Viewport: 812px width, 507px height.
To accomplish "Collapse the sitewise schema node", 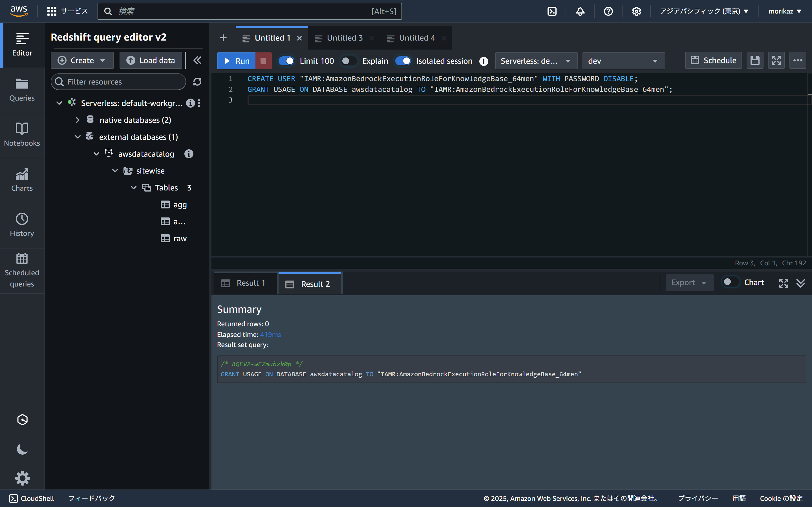I will pyautogui.click(x=115, y=171).
